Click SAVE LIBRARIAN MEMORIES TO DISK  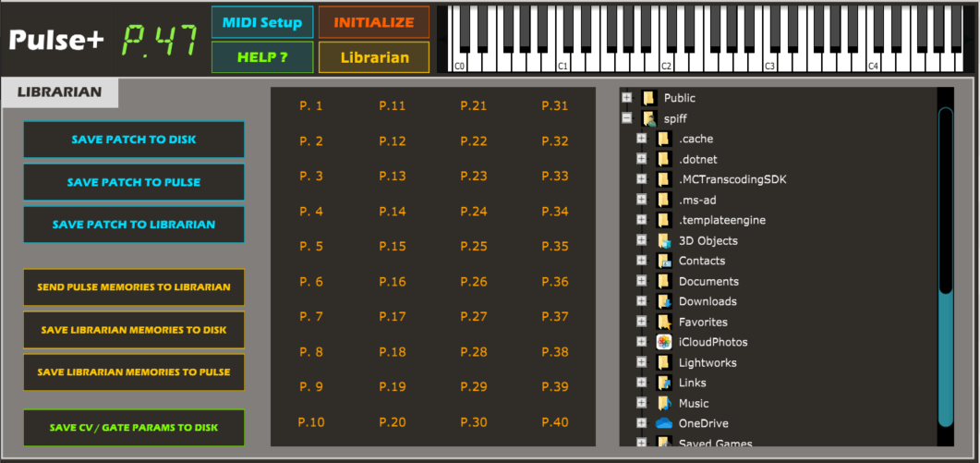click(x=134, y=330)
